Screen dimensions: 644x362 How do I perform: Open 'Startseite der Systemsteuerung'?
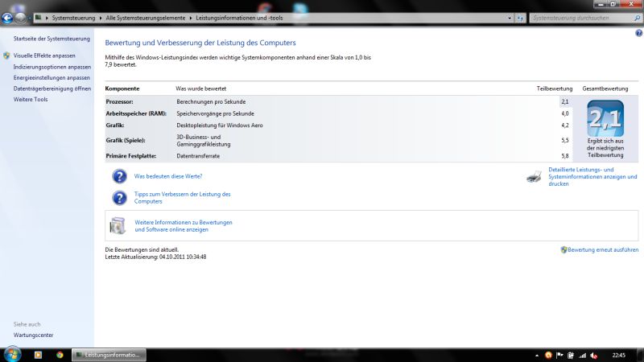52,39
